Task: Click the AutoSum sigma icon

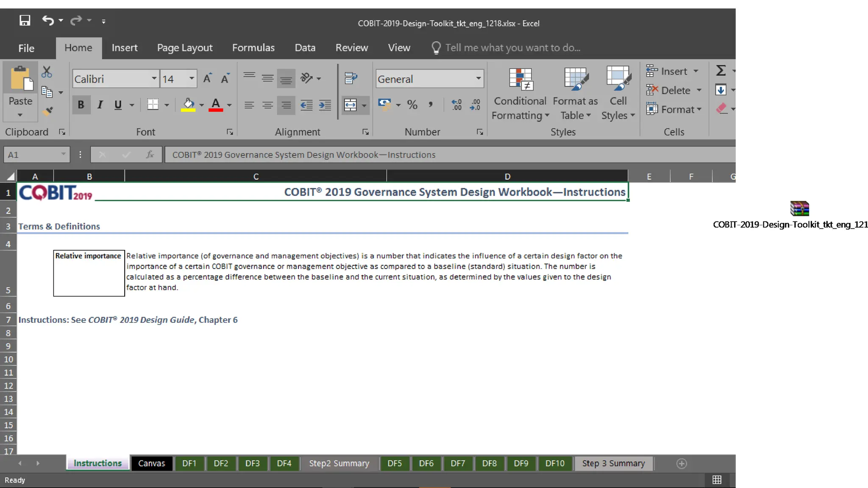Action: click(x=721, y=70)
